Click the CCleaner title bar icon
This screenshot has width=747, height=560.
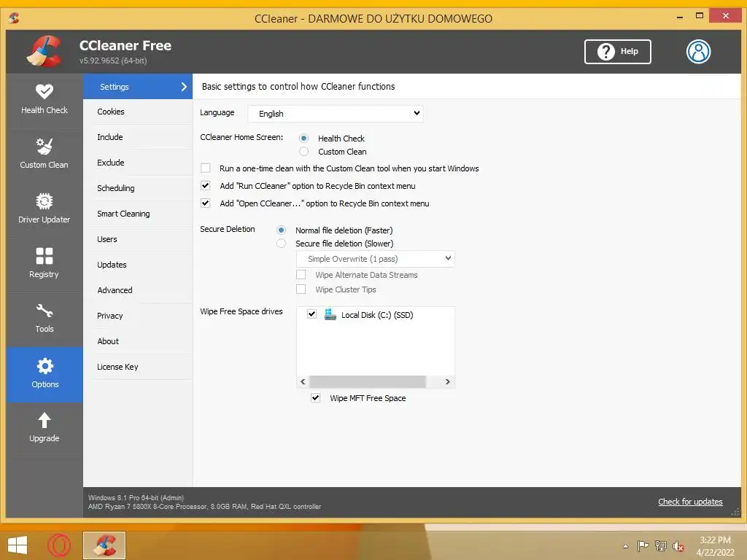tap(14, 18)
